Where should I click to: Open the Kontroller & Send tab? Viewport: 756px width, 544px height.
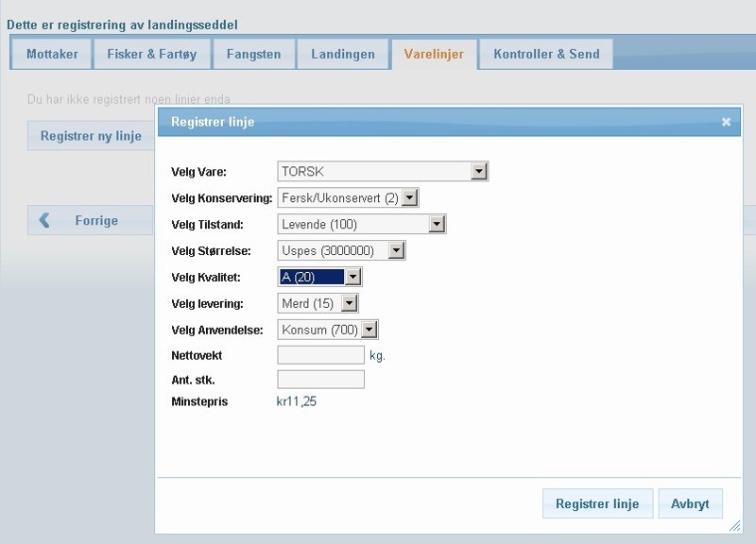(546, 54)
